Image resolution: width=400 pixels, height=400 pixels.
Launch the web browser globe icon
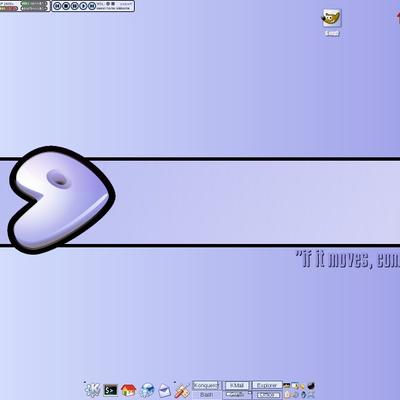point(147,390)
